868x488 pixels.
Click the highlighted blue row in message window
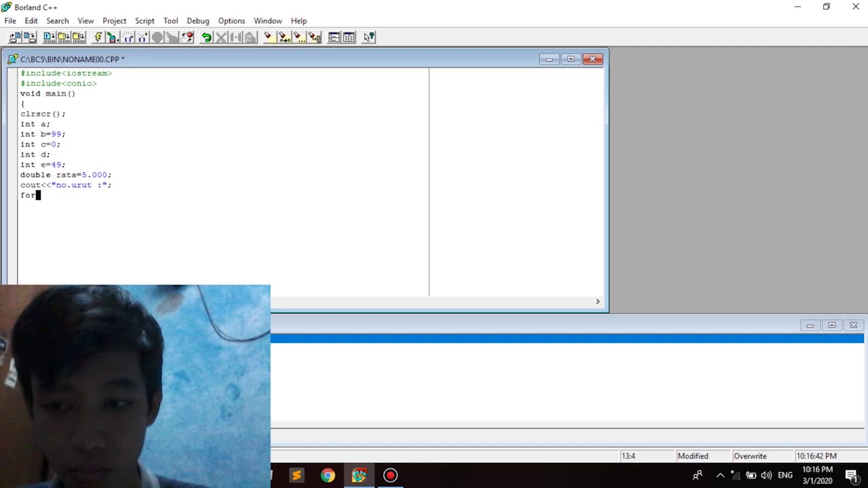click(567, 338)
